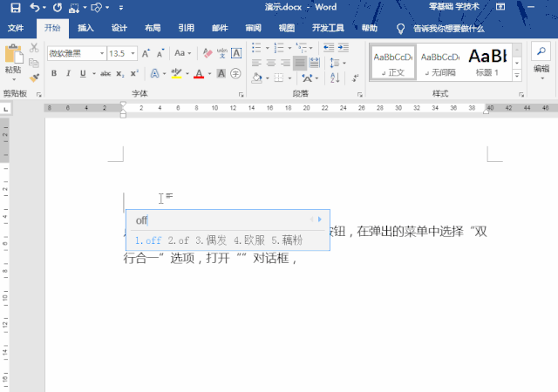The width and height of the screenshot is (558, 392).
Task: Switch to the 审阅 tab
Action: (x=254, y=28)
